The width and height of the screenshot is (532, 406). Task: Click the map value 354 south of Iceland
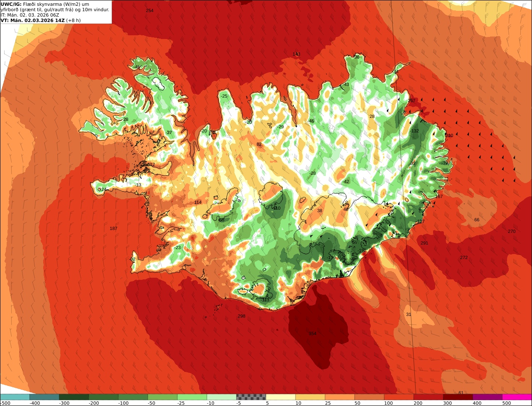313,333
